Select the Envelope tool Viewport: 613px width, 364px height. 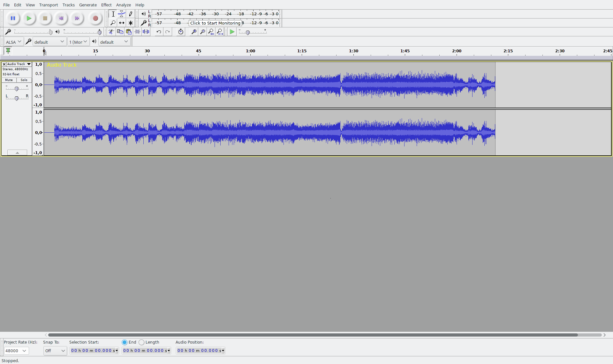click(x=122, y=14)
